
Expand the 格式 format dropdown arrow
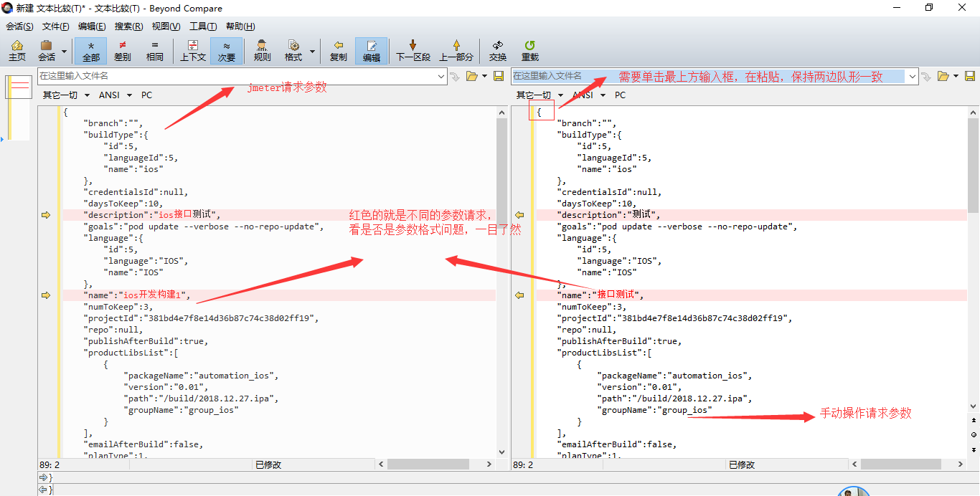click(x=312, y=52)
